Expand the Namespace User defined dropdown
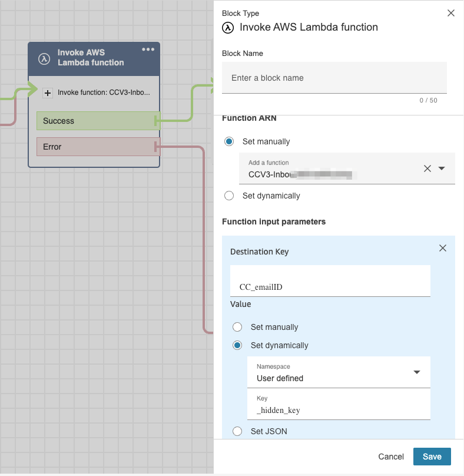This screenshot has width=464, height=476. pos(416,372)
